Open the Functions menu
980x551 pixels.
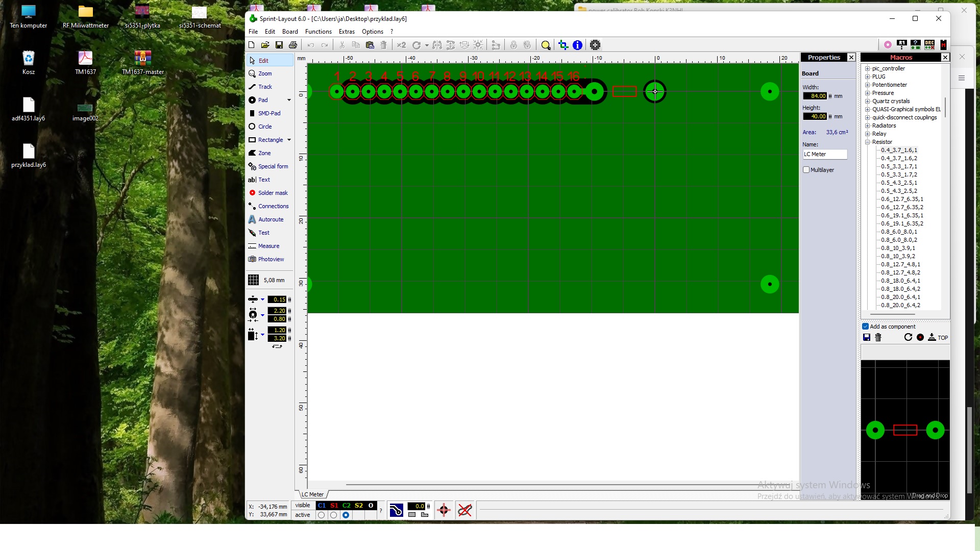pyautogui.click(x=318, y=32)
